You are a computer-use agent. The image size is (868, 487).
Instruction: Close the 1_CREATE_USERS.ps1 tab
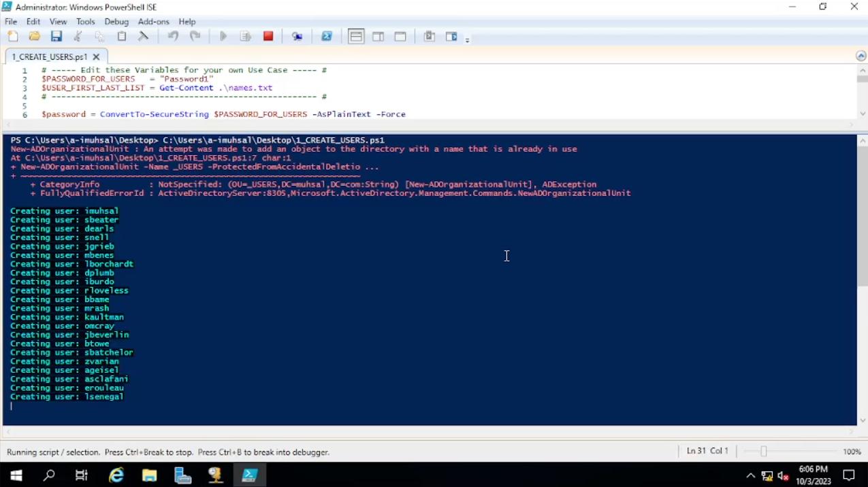(x=96, y=57)
